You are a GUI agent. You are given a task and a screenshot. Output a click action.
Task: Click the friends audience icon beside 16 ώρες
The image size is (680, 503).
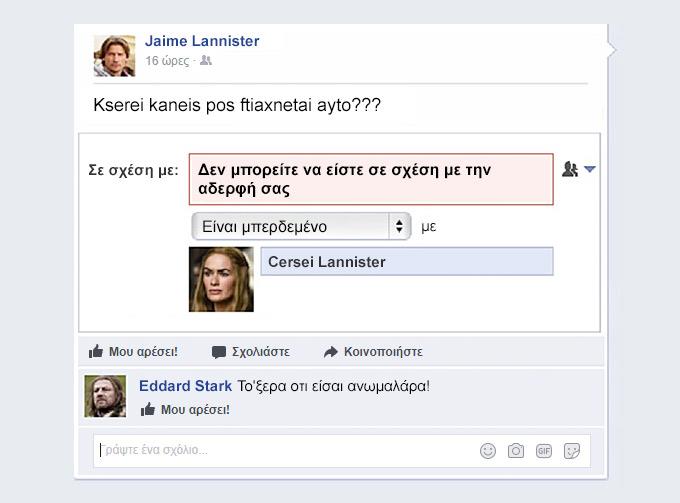pos(206,61)
